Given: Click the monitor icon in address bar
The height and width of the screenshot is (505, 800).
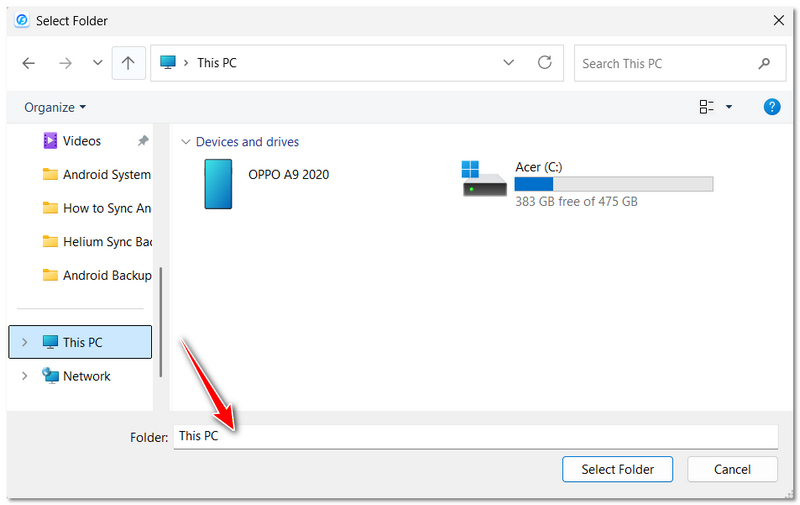Looking at the screenshot, I should point(168,62).
